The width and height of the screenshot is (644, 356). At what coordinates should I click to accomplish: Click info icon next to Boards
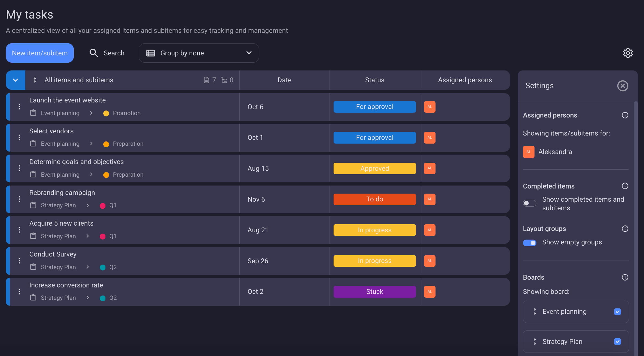click(625, 277)
